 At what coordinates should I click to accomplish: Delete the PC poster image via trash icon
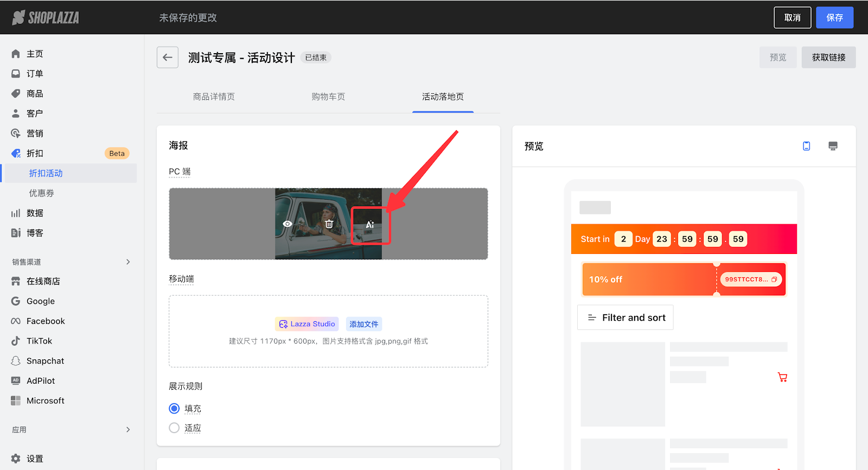[329, 224]
